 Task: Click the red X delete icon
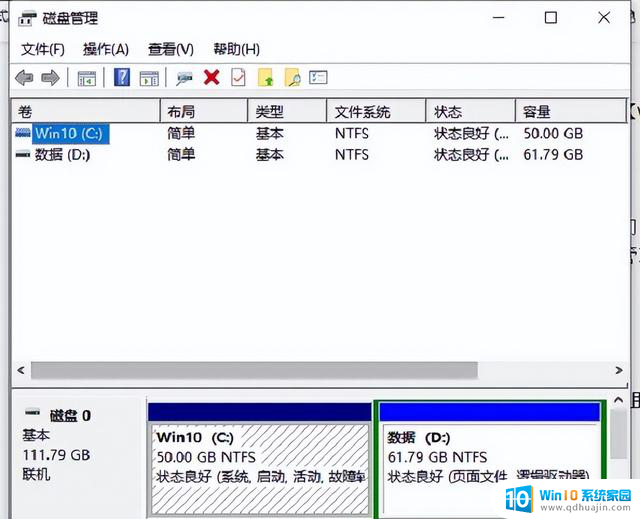(x=211, y=77)
